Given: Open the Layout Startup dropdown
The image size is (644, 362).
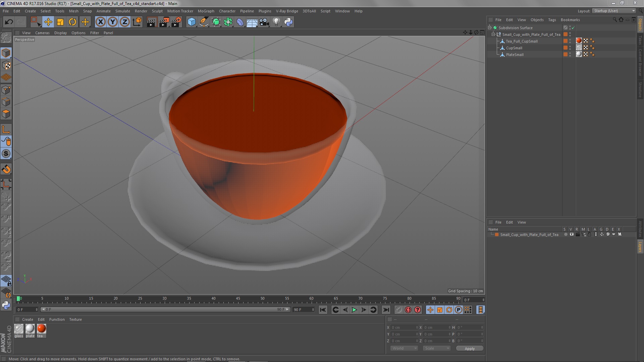Looking at the screenshot, I should click(614, 11).
